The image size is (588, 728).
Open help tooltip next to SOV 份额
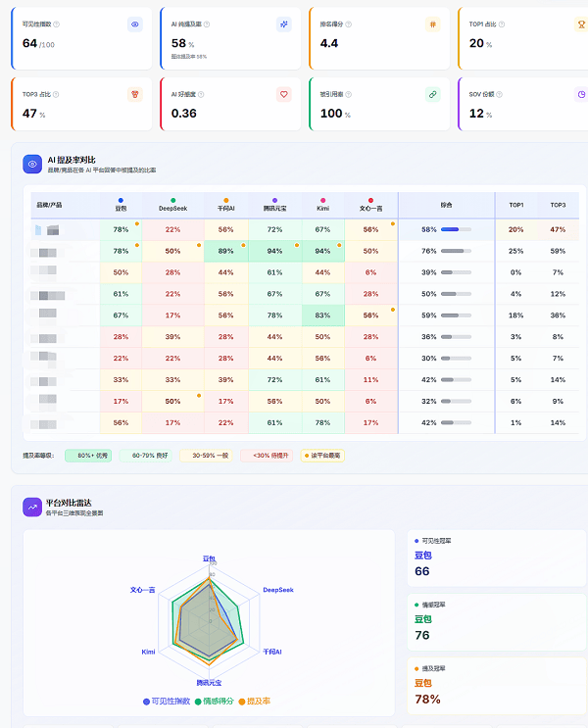[x=499, y=94]
